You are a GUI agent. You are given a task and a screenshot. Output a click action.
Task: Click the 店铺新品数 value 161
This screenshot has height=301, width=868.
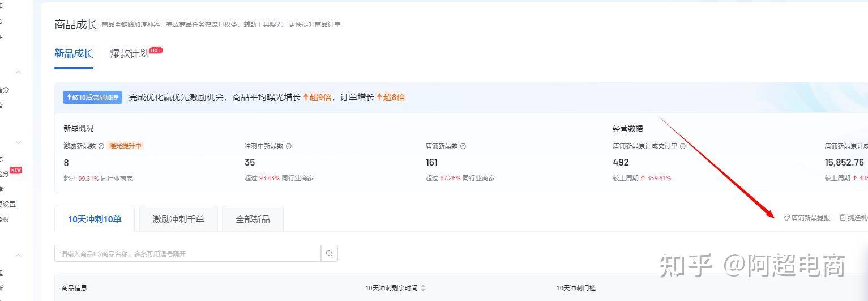(x=431, y=162)
